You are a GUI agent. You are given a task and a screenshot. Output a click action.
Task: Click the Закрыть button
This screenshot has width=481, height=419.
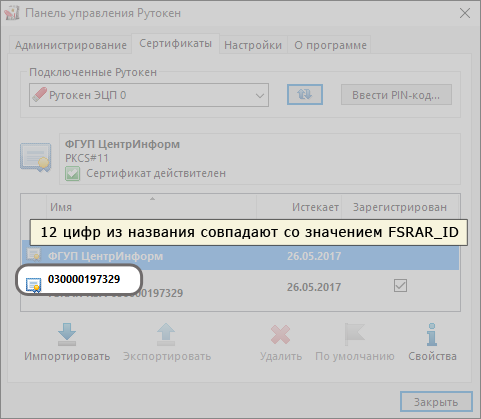(x=436, y=402)
